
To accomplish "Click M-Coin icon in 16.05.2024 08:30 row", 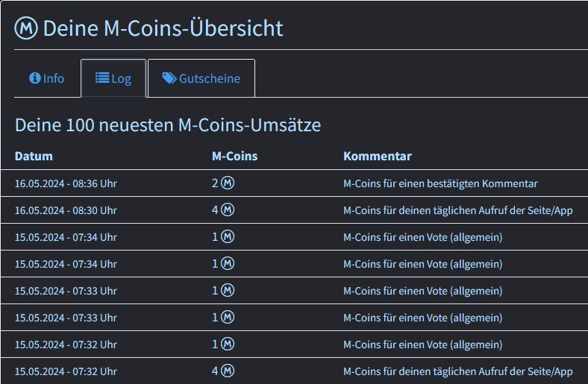I will tap(228, 210).
